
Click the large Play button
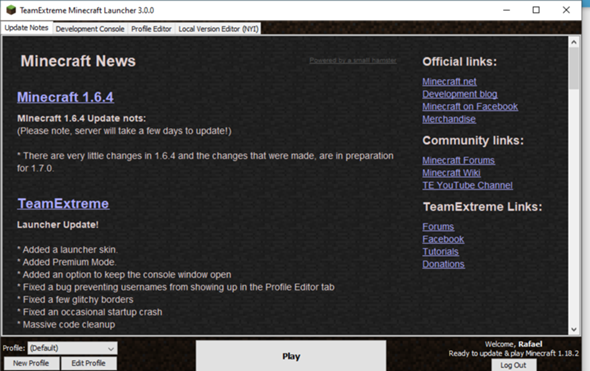(291, 356)
